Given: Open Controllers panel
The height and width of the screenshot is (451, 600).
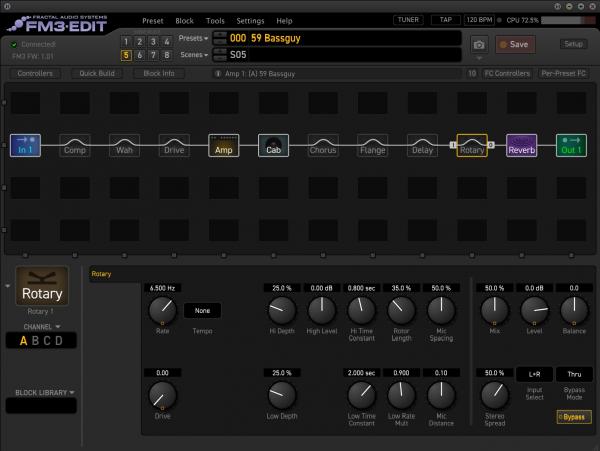Looking at the screenshot, I should (35, 73).
